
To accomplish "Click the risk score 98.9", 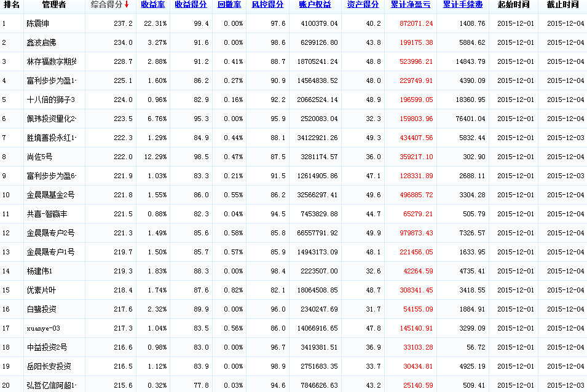I will (x=278, y=367).
